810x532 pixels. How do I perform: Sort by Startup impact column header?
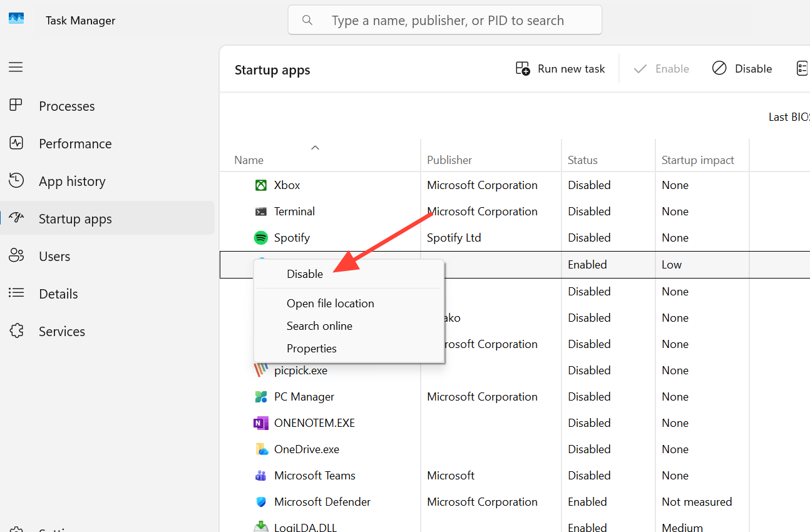[698, 160]
